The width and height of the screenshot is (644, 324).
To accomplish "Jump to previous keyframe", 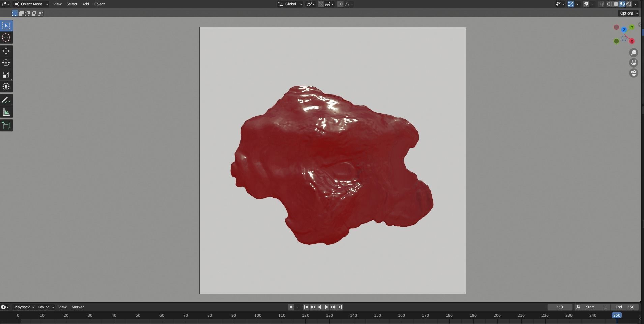I will click(x=313, y=307).
